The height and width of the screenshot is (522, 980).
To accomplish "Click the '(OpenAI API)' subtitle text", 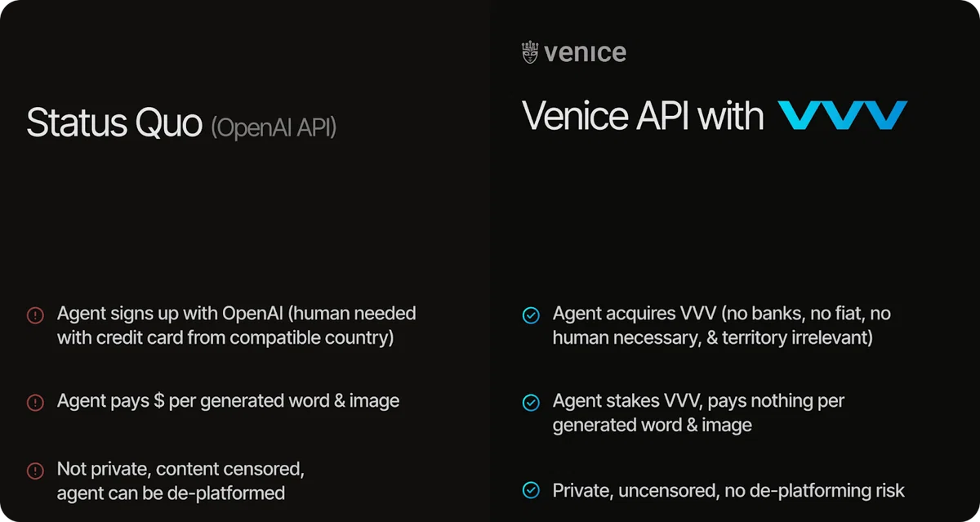I will point(274,127).
